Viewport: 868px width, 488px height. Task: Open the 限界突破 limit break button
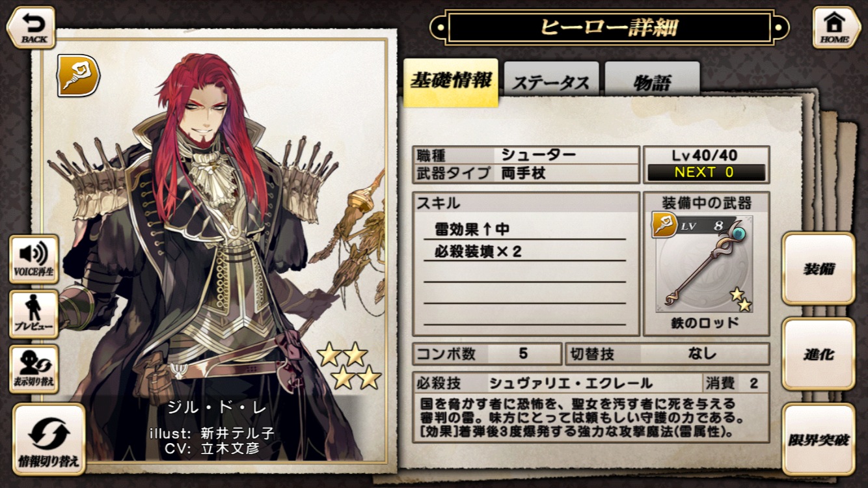(819, 439)
